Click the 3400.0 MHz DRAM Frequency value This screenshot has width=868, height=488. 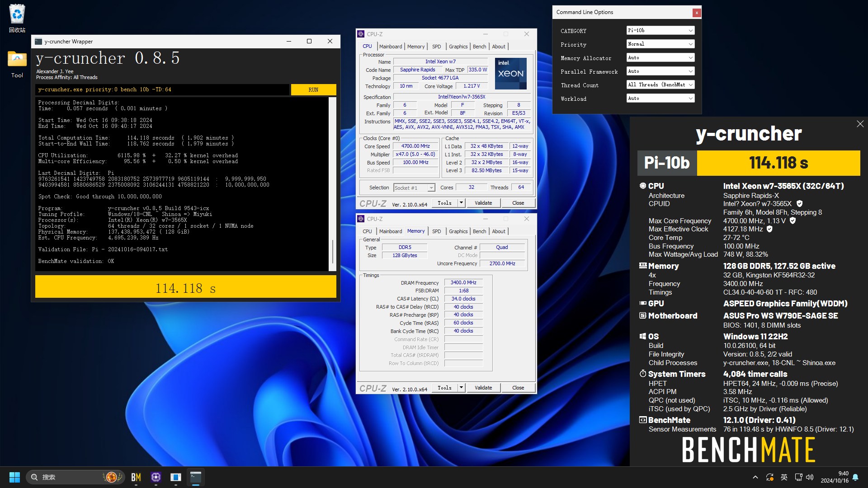point(463,282)
